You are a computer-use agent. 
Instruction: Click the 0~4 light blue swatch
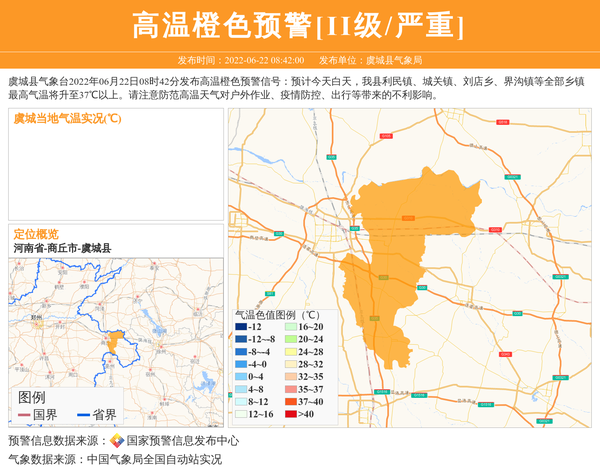[241, 377]
